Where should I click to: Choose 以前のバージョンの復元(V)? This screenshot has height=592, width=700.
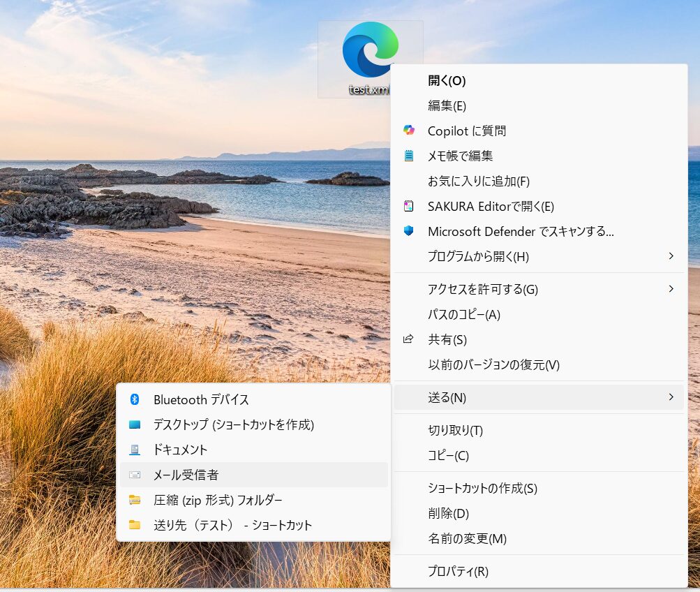[539, 364]
